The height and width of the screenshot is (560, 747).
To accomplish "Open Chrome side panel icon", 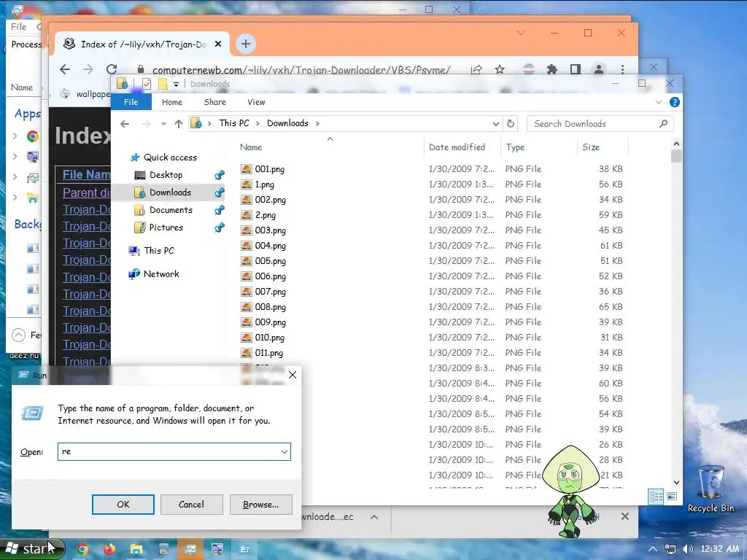I will pos(575,69).
